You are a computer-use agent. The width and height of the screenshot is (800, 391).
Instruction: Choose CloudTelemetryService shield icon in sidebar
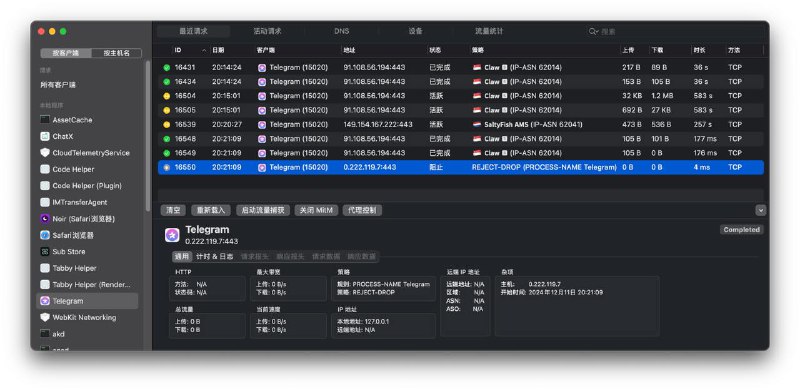point(44,153)
